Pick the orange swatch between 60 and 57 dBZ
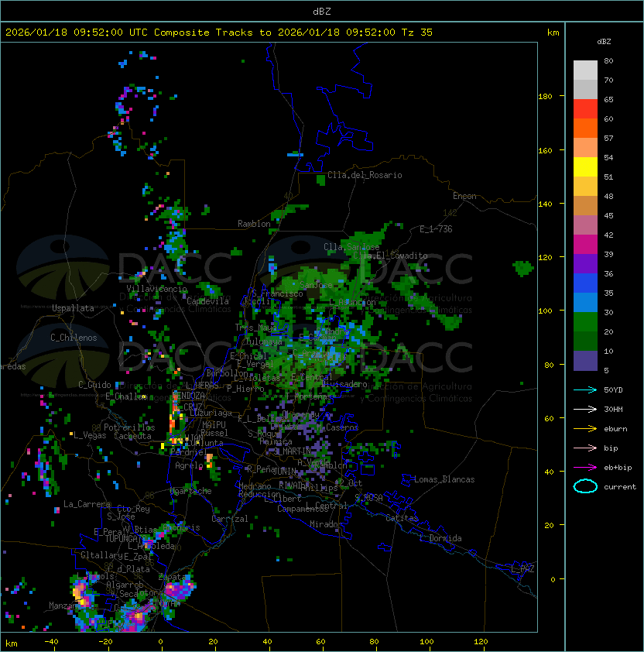Viewport: 644px width, 652px height. (585, 128)
